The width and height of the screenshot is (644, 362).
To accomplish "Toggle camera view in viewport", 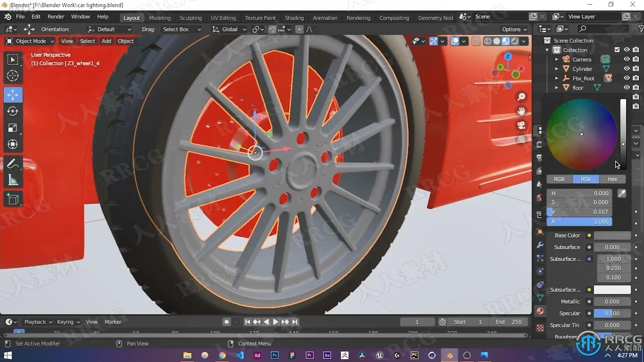I will pos(521,125).
